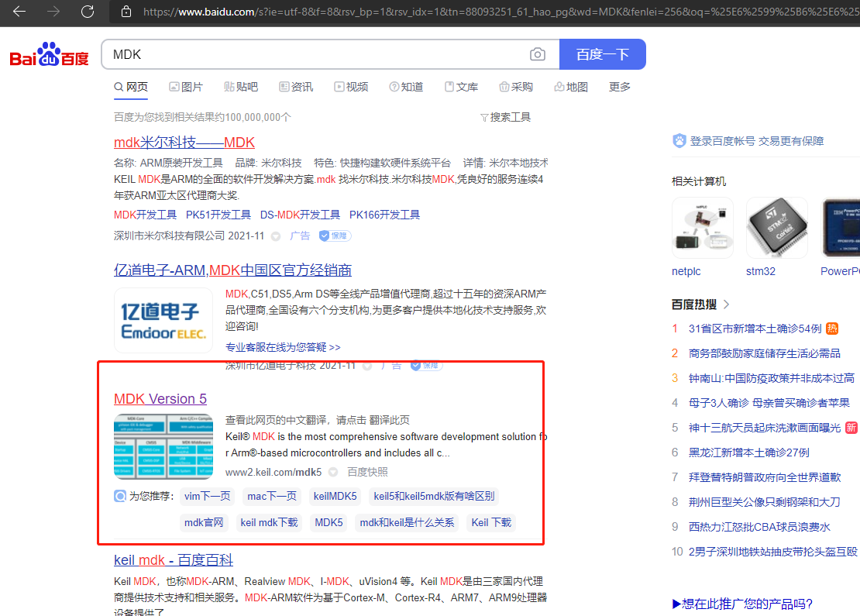Open hot search 黑龙江新增本土确诊27例
The image size is (860, 616).
pos(749,453)
